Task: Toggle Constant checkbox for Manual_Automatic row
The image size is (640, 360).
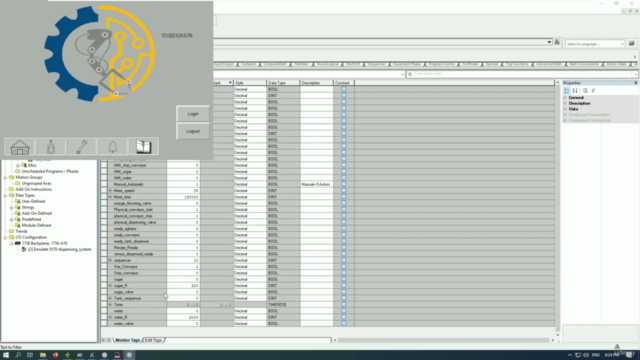Action: click(344, 184)
